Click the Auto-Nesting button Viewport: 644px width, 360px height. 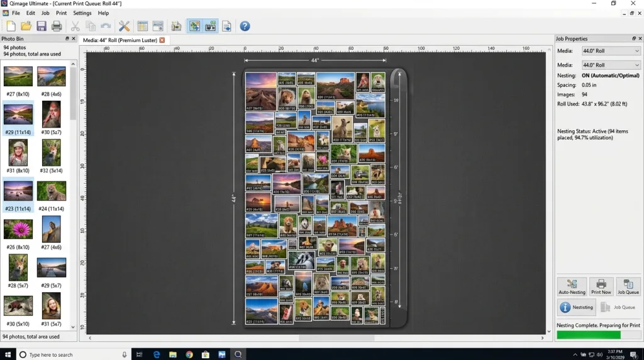pyautogui.click(x=572, y=286)
